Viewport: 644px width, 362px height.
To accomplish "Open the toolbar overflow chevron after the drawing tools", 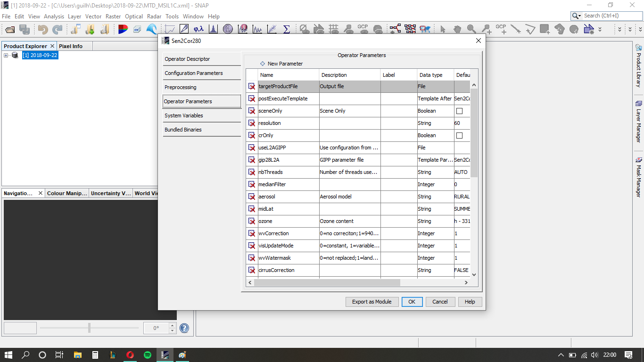I will 600,29.
